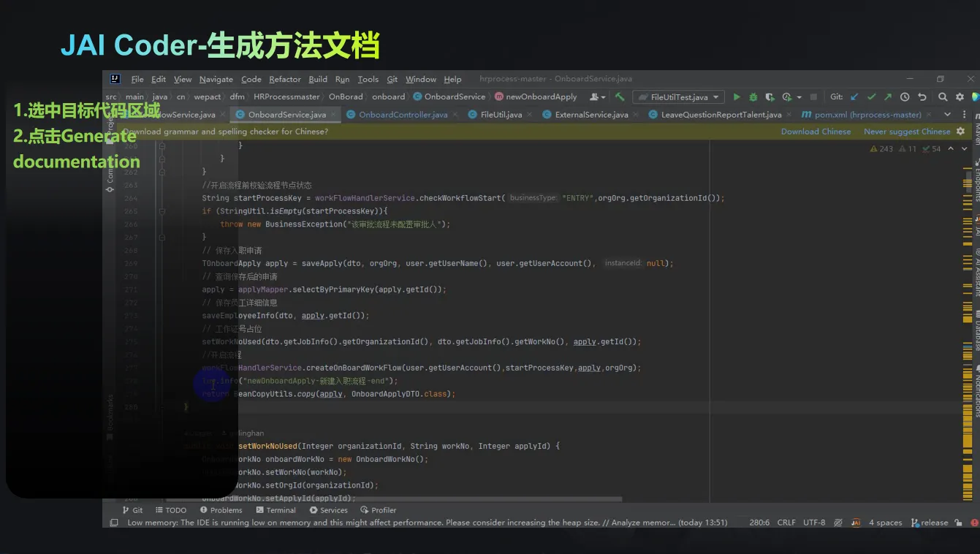Close the OnboardController.java tab
The image size is (980, 554).
(x=455, y=115)
